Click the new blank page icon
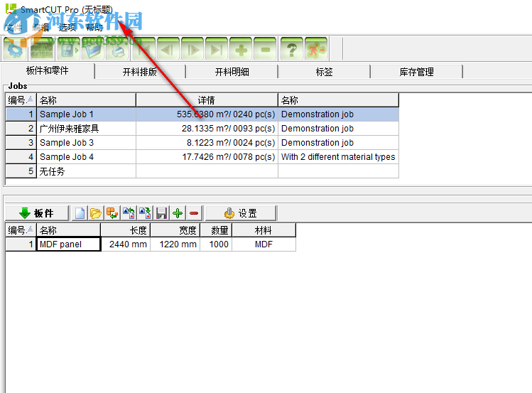The width and height of the screenshot is (532, 393). tap(80, 213)
